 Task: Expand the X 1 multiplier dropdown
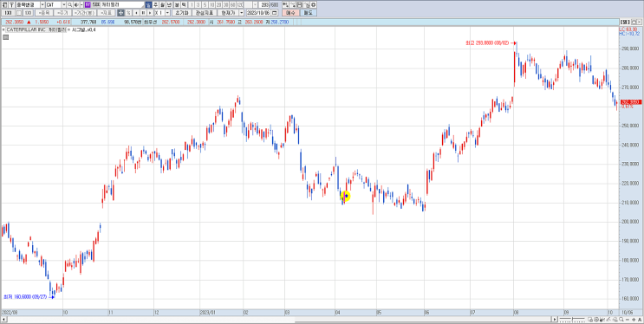point(167,13)
